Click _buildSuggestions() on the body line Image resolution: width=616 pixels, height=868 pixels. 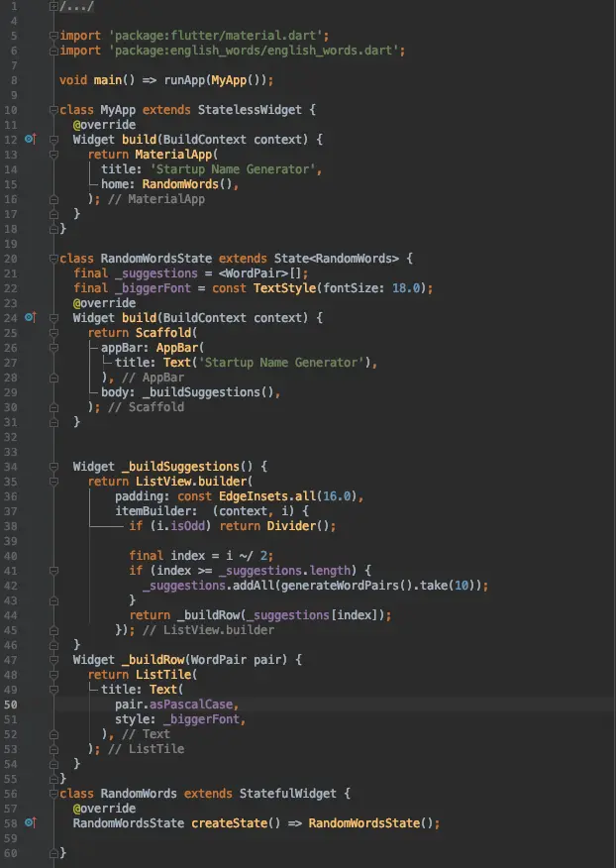(x=208, y=392)
